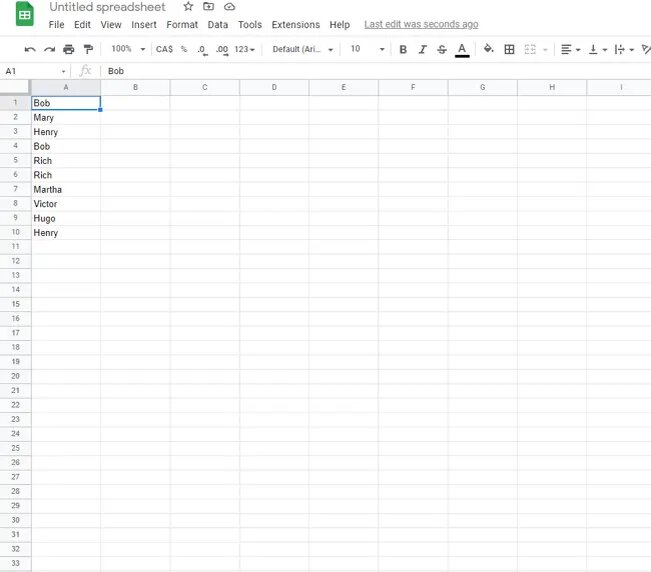651x572 pixels.
Task: Decrease decimal places
Action: pos(202,50)
